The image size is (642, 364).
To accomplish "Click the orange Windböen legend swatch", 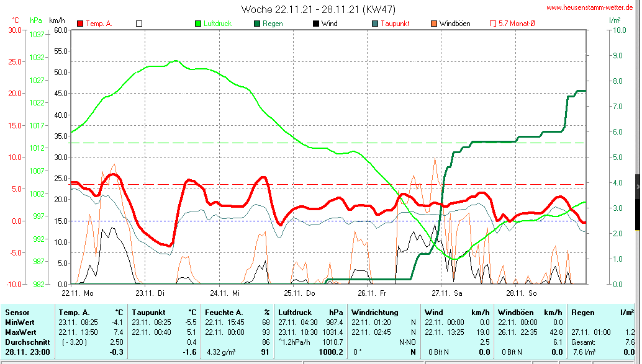I will [x=434, y=24].
